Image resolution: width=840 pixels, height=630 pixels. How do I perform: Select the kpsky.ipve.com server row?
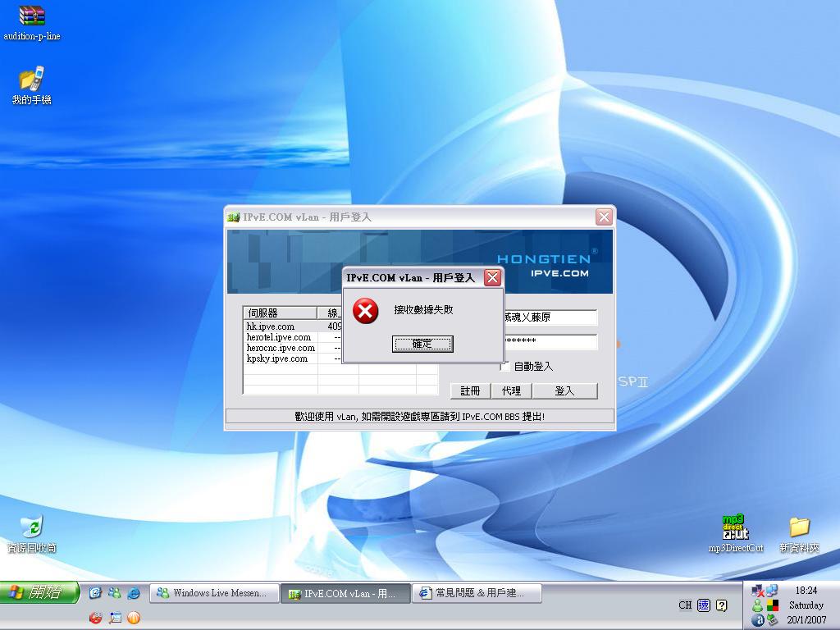[x=277, y=358]
